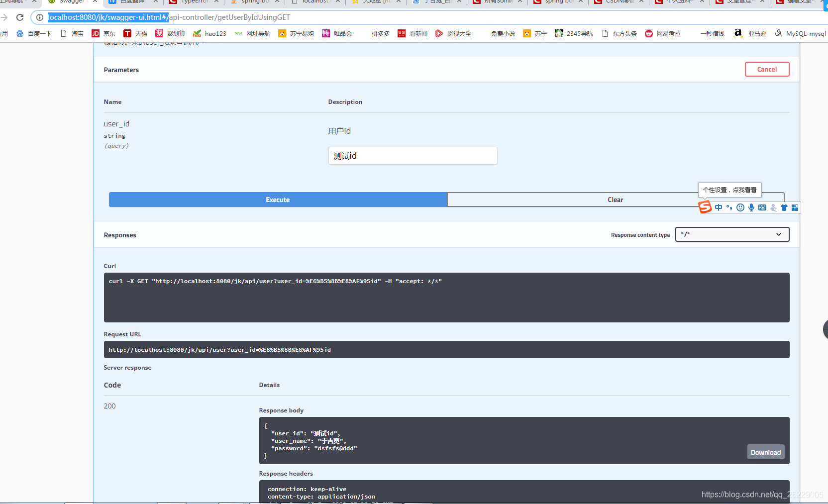Open the Sogou toolbox grid icon
Image resolution: width=828 pixels, height=504 pixels.
(795, 207)
